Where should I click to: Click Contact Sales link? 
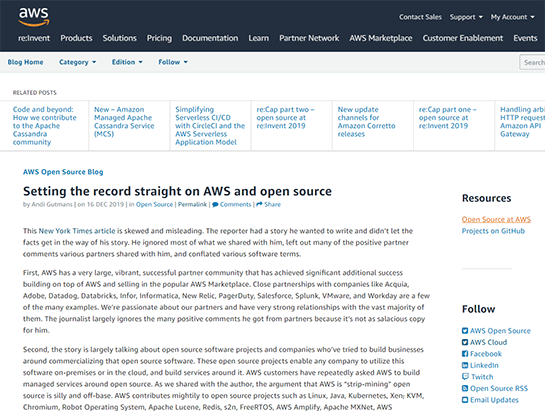click(x=420, y=17)
